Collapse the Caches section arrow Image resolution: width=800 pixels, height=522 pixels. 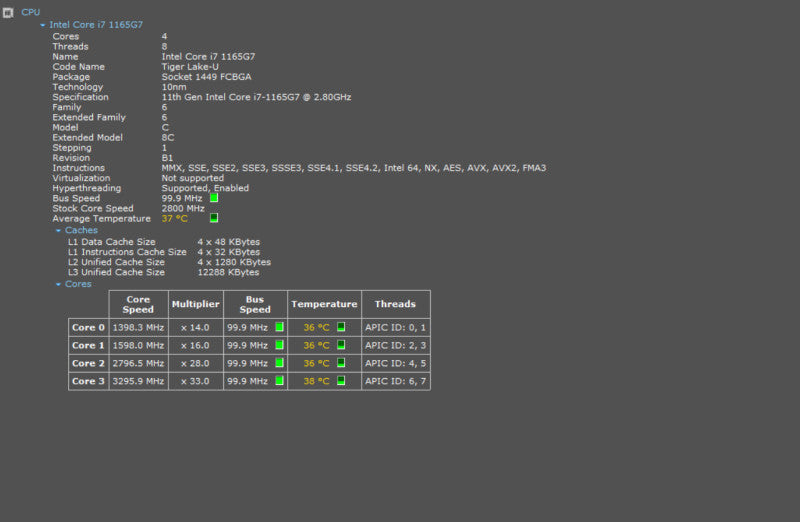[x=58, y=231]
